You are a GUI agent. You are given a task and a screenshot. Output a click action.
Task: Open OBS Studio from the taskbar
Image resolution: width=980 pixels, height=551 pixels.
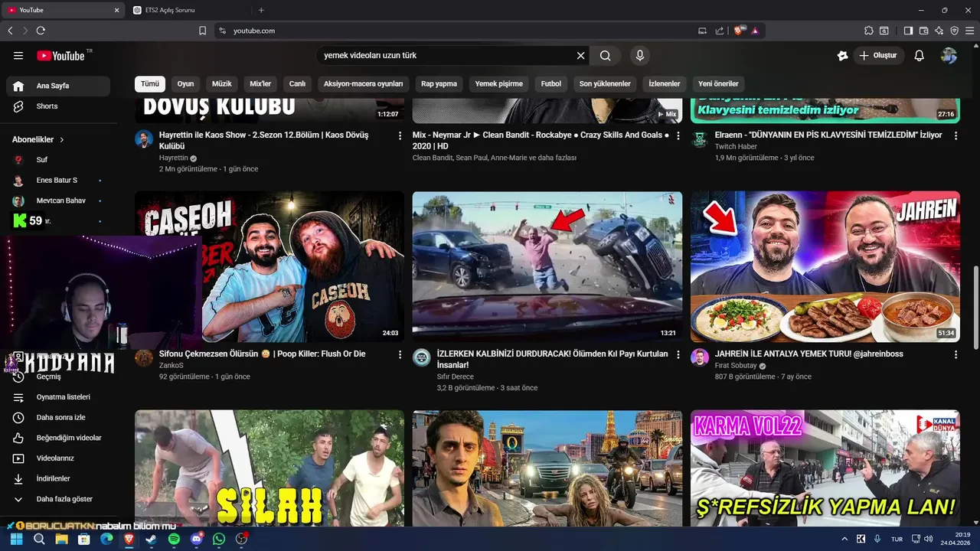pyautogui.click(x=242, y=540)
